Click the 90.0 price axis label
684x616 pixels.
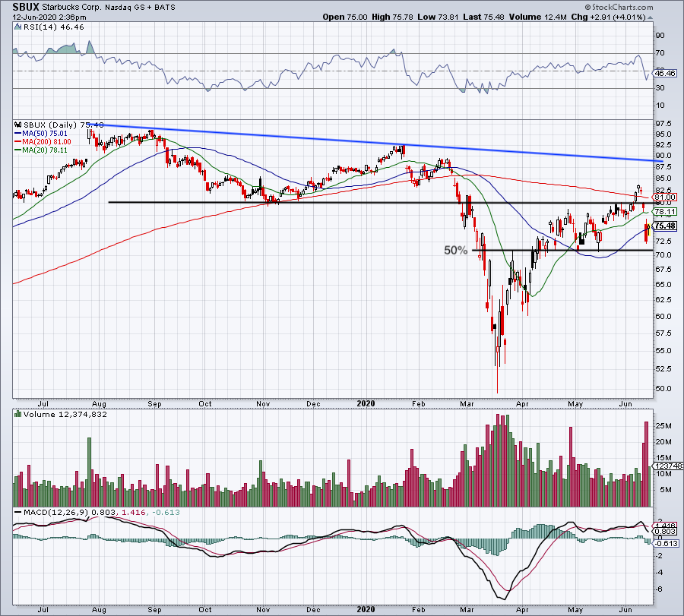point(663,156)
